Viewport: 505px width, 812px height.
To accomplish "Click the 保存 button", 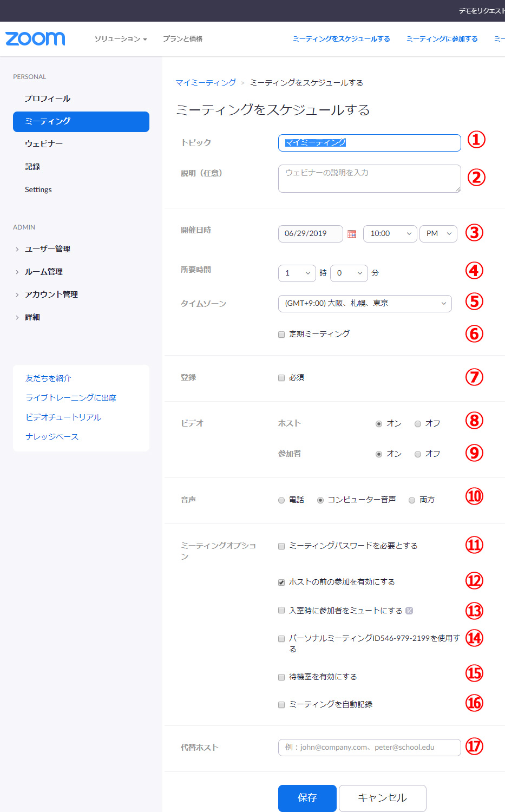I will click(307, 798).
